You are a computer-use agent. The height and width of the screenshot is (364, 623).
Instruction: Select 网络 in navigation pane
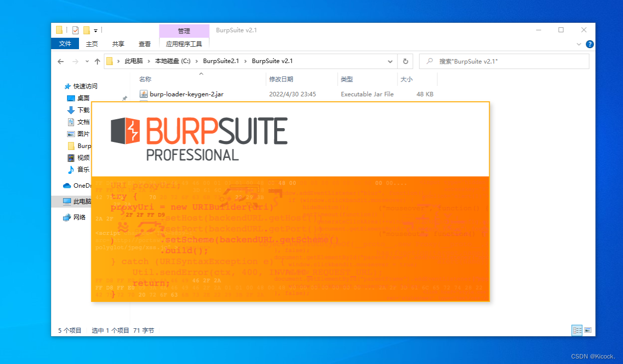(x=79, y=217)
